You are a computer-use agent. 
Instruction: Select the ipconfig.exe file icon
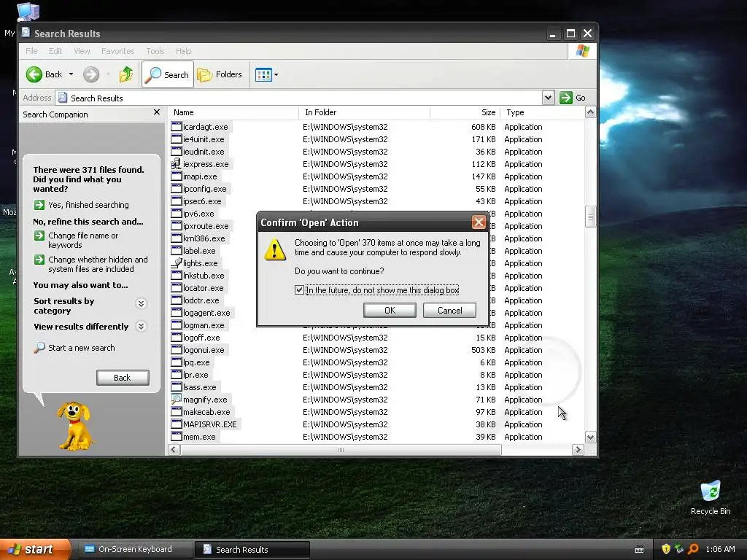(x=177, y=189)
